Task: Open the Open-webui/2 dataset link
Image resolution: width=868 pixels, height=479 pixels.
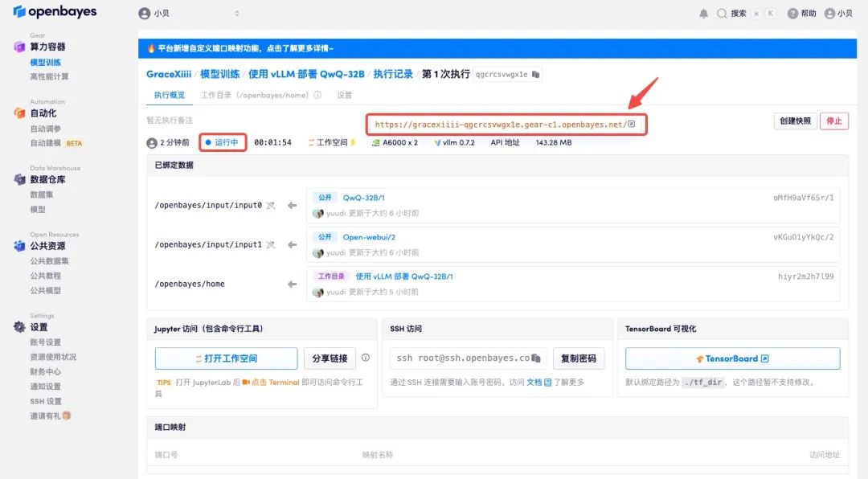Action: click(x=369, y=237)
